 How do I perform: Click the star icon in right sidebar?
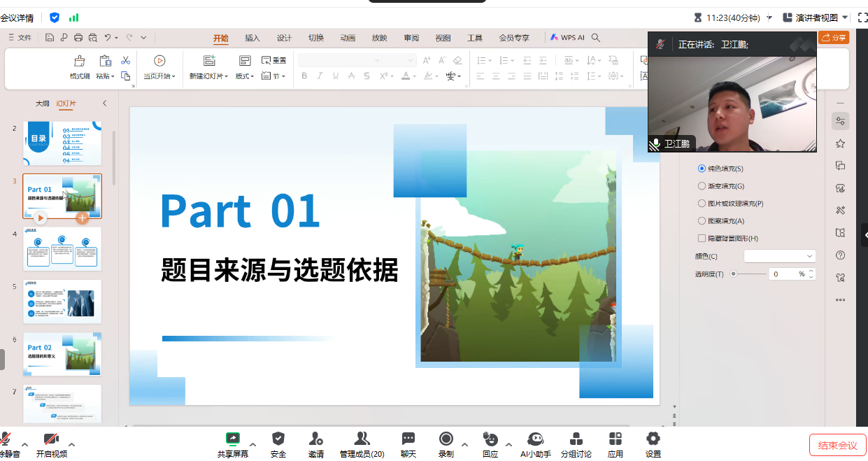(x=840, y=143)
